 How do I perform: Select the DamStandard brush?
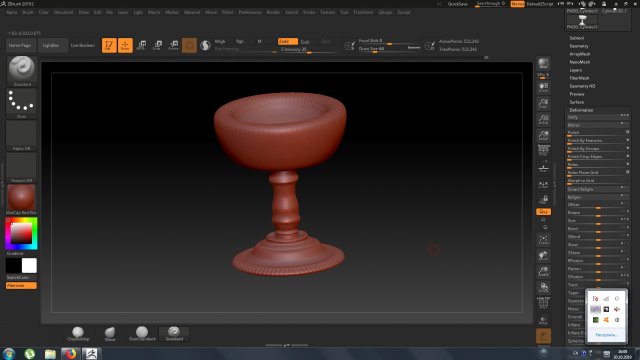142,334
